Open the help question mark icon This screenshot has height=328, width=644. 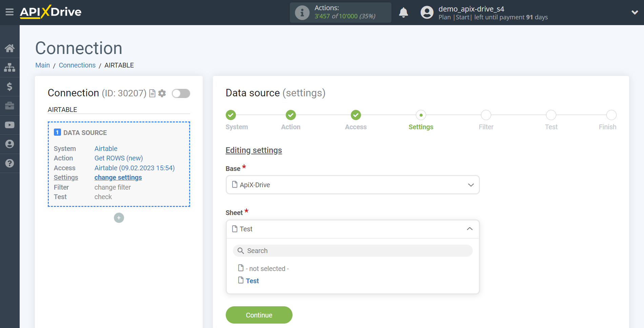pyautogui.click(x=9, y=163)
